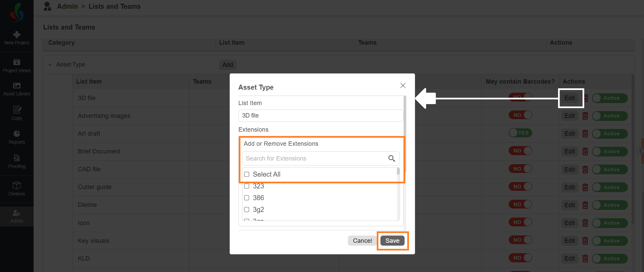Cancel the Asset Type dialog
The image size is (644, 272).
coord(362,241)
